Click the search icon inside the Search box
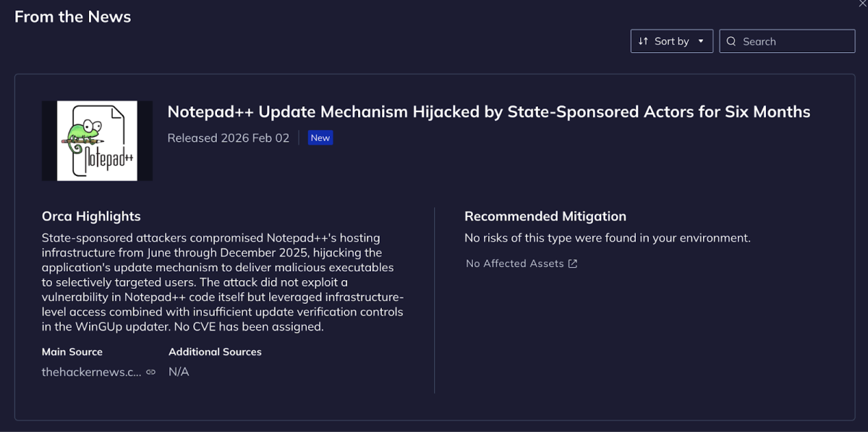 731,41
